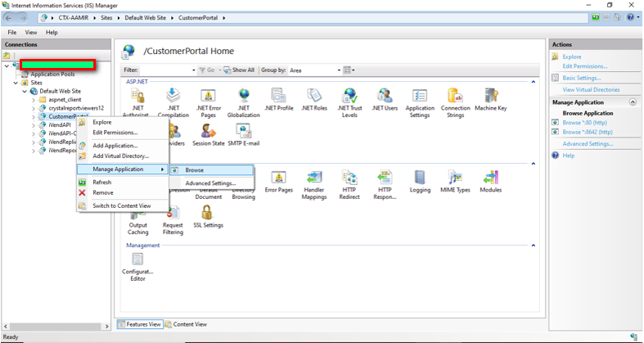This screenshot has height=343, width=644.
Task: Open Output Caching feature
Action: point(137,220)
